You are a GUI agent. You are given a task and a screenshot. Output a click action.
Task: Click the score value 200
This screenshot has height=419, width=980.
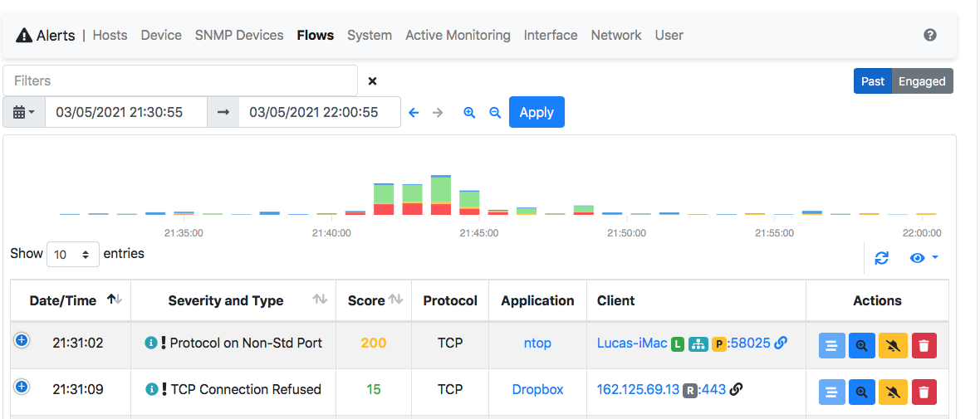374,343
